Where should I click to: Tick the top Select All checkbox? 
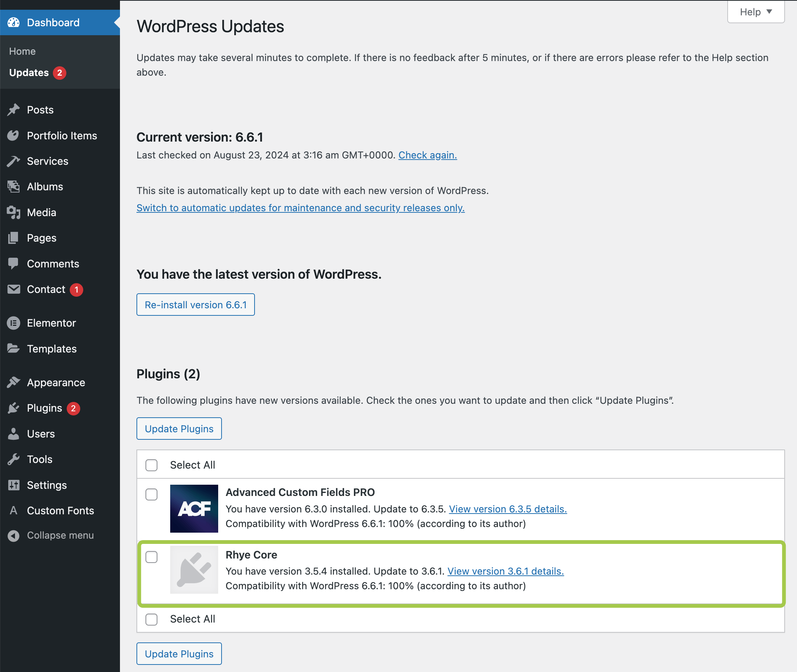[151, 465]
